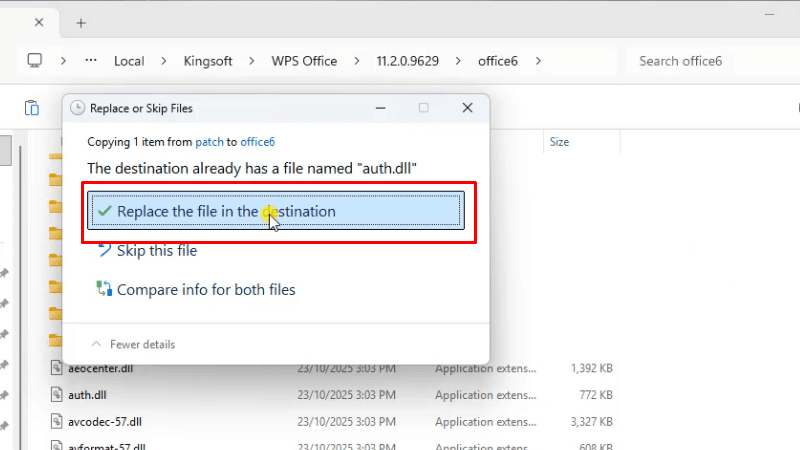Expand the chevron after office6 in breadcrumb

click(x=539, y=61)
